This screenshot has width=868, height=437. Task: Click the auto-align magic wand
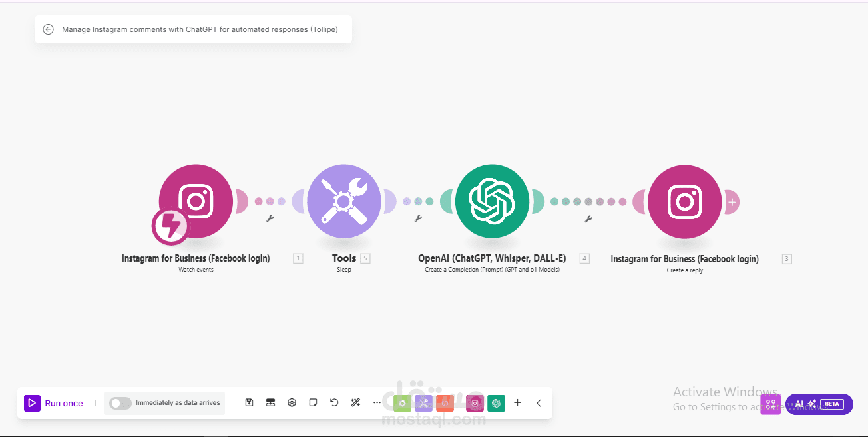355,403
